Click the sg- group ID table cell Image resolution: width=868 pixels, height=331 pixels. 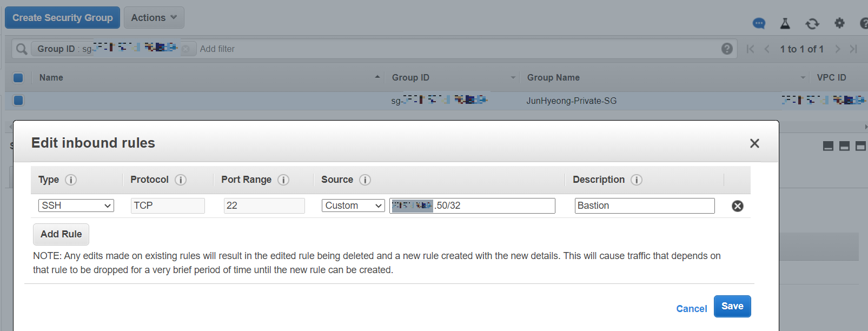pyautogui.click(x=439, y=100)
